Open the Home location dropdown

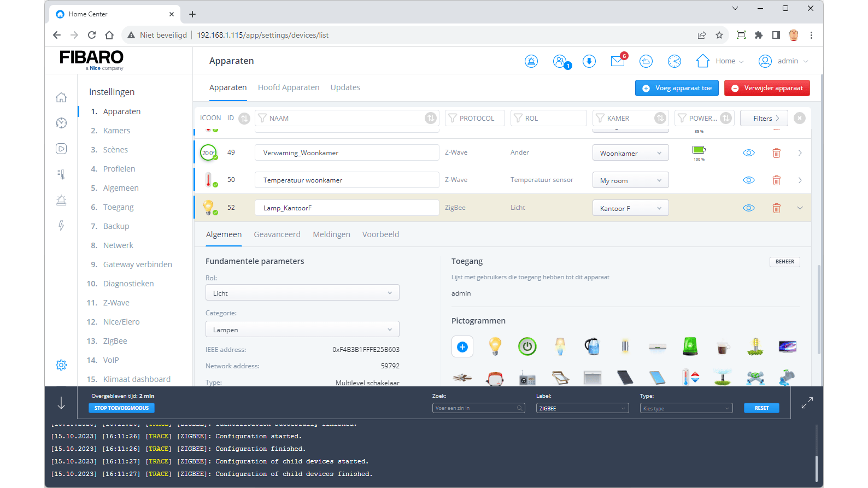[720, 61]
